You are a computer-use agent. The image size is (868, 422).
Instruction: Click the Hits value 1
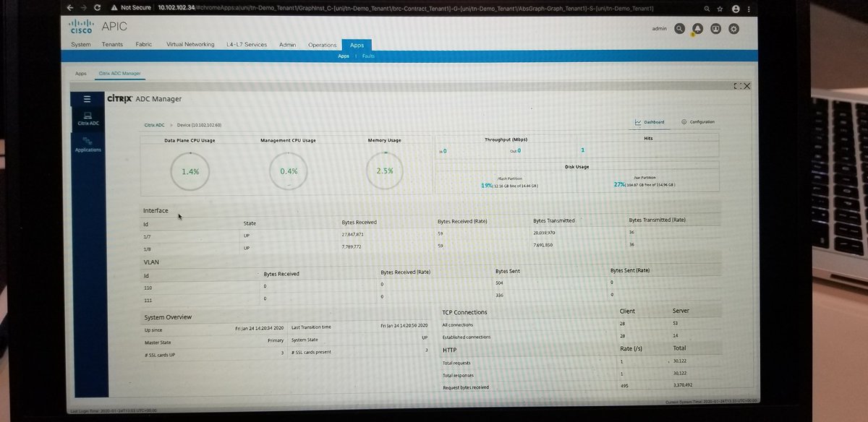pyautogui.click(x=582, y=150)
